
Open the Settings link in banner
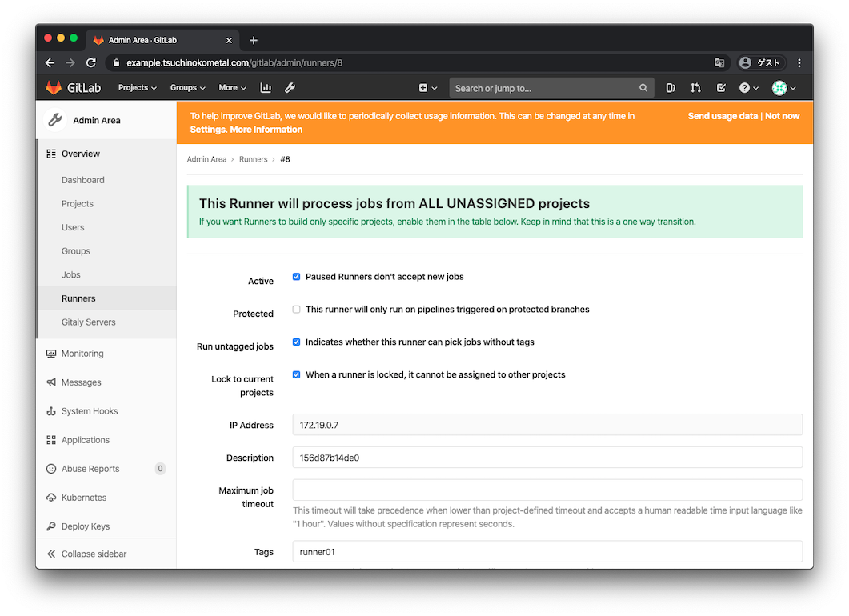point(207,130)
